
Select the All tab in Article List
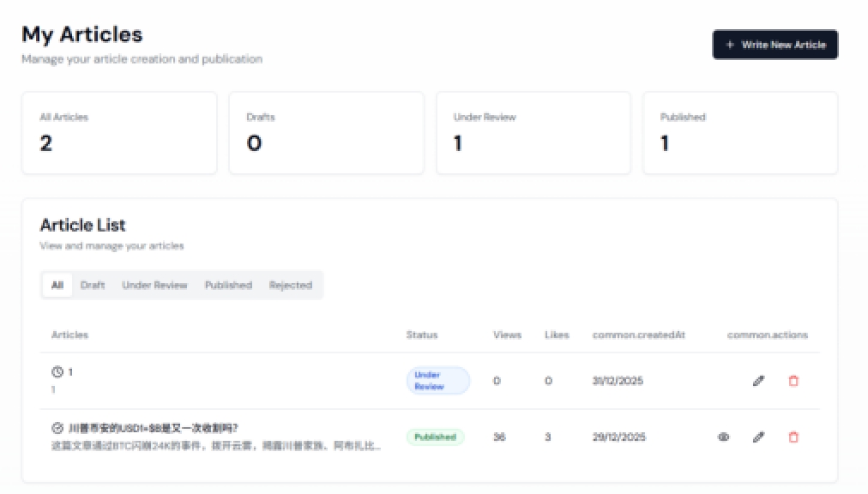coord(57,285)
